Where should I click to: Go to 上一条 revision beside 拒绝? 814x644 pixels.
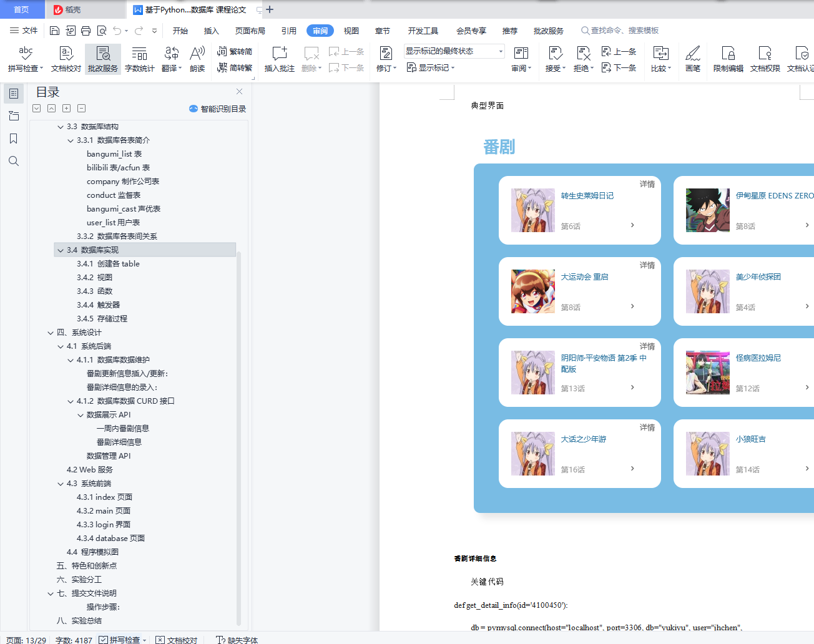click(x=619, y=51)
